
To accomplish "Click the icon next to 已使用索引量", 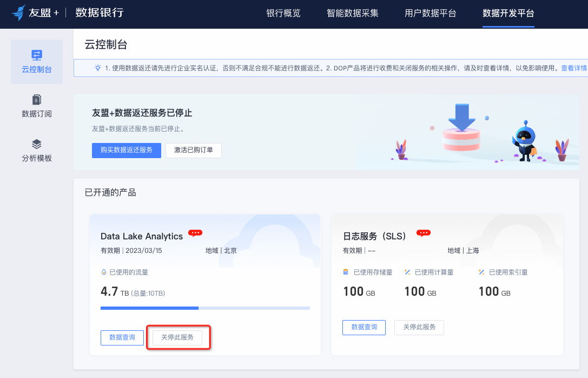I will [x=481, y=272].
